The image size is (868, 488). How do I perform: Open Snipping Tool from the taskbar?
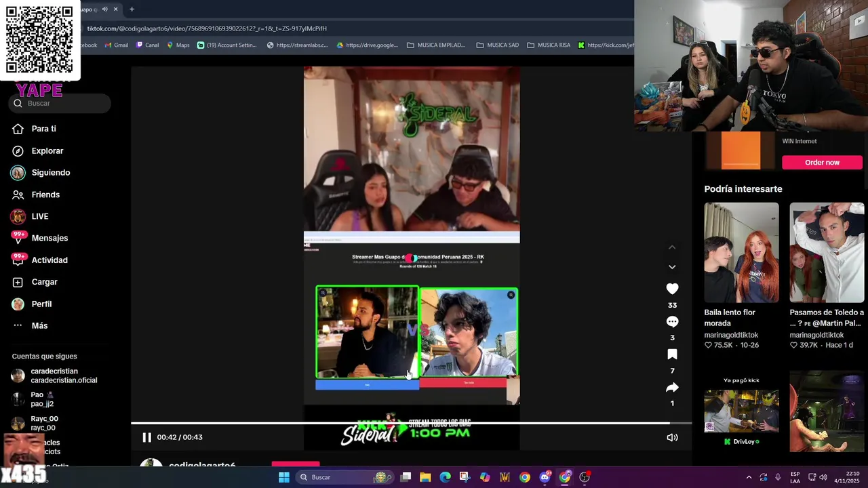pyautogui.click(x=465, y=477)
